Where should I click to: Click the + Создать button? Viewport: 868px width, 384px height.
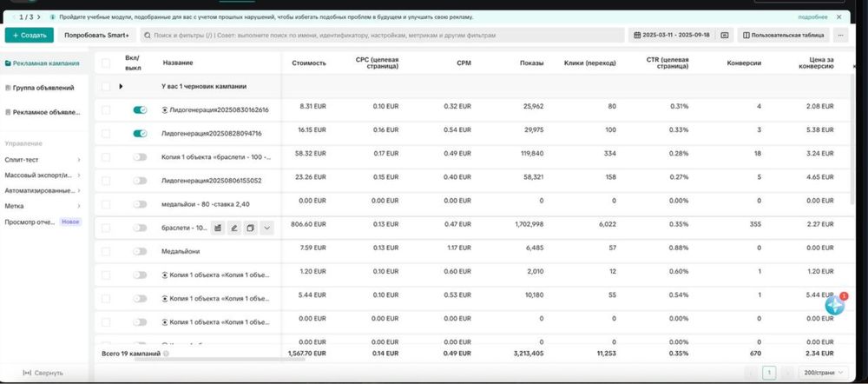(30, 35)
